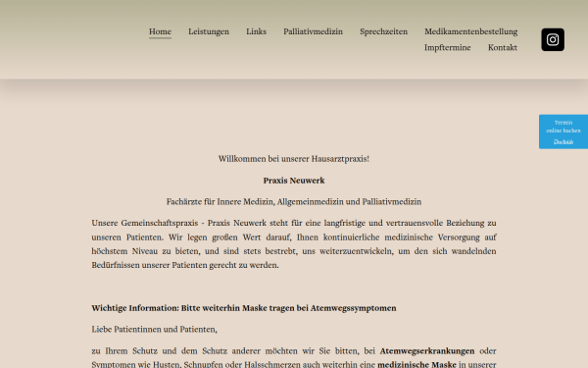Select Impftermine in the navigation
588x368 pixels.
pyautogui.click(x=448, y=48)
